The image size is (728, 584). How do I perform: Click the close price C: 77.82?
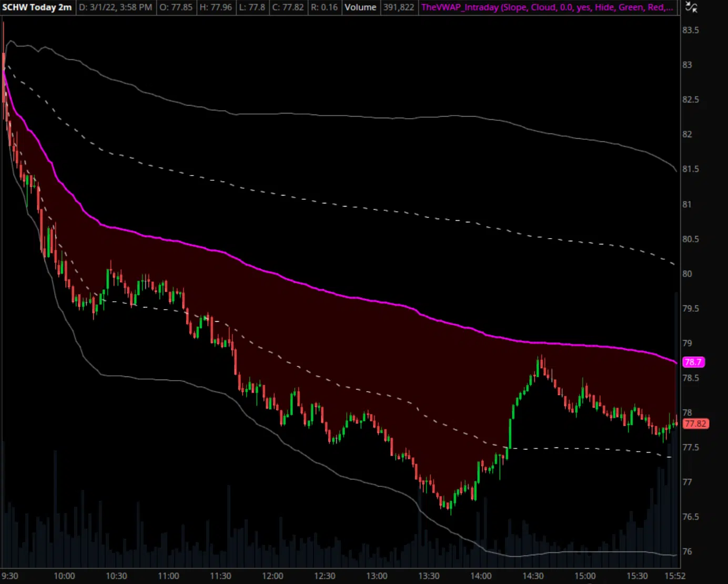point(288,7)
